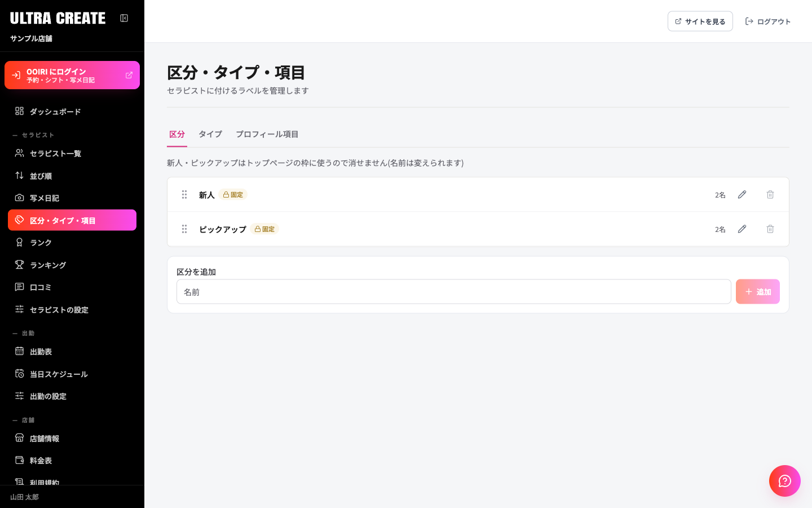The height and width of the screenshot is (508, 812).
Task: Edit the ピックアップ row with pencil icon
Action: [x=742, y=229]
